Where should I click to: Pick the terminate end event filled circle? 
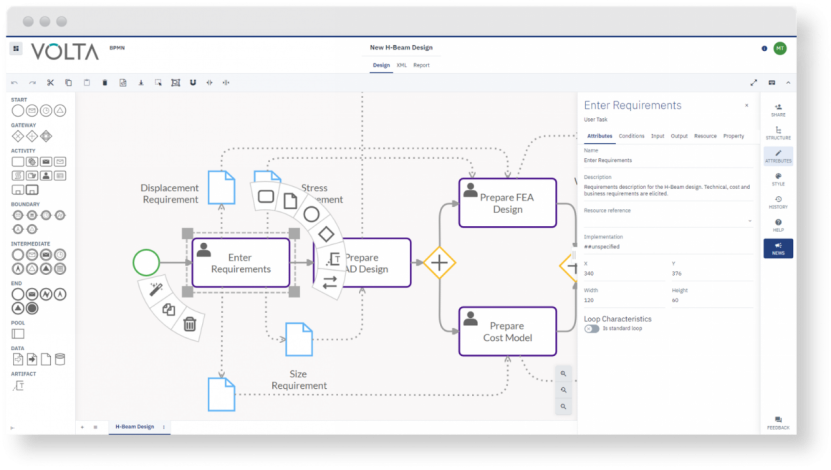coord(32,308)
